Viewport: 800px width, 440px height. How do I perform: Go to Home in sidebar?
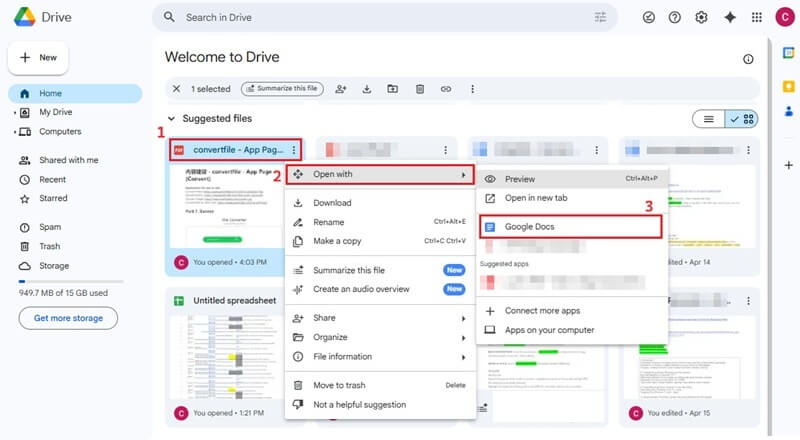(x=75, y=93)
